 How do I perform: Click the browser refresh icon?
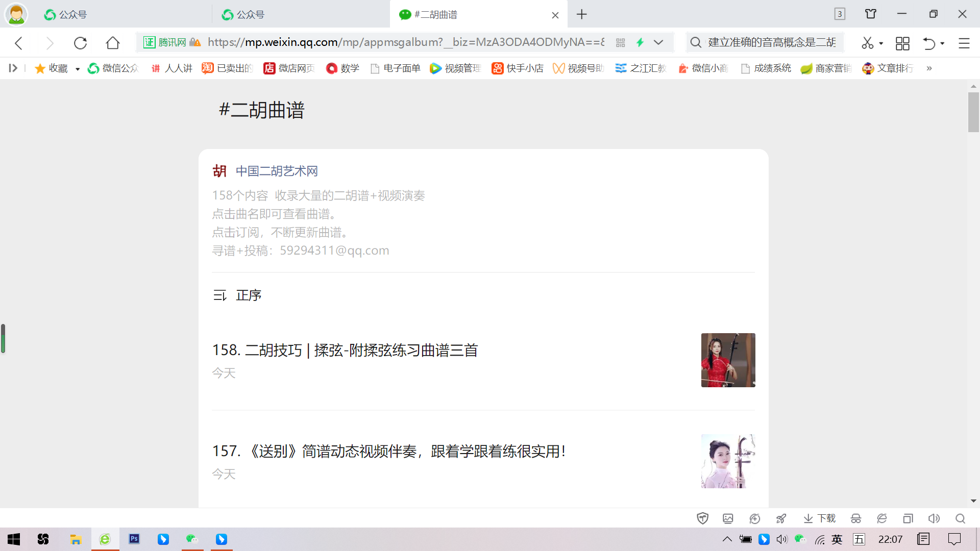pyautogui.click(x=80, y=43)
